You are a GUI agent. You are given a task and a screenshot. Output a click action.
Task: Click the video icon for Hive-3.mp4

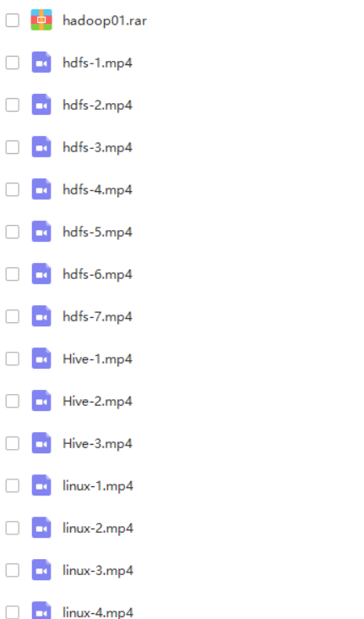41,443
